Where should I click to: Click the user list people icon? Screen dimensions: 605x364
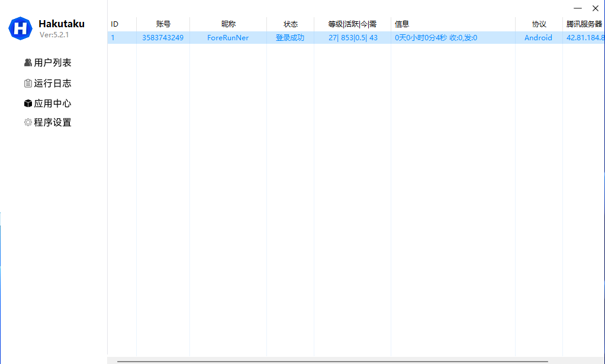(28, 63)
